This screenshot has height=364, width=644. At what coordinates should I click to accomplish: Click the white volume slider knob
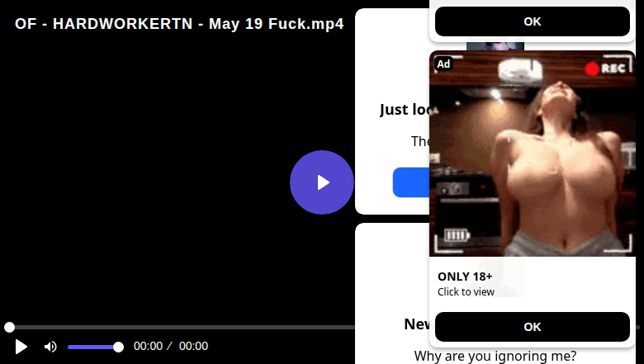pos(118,347)
